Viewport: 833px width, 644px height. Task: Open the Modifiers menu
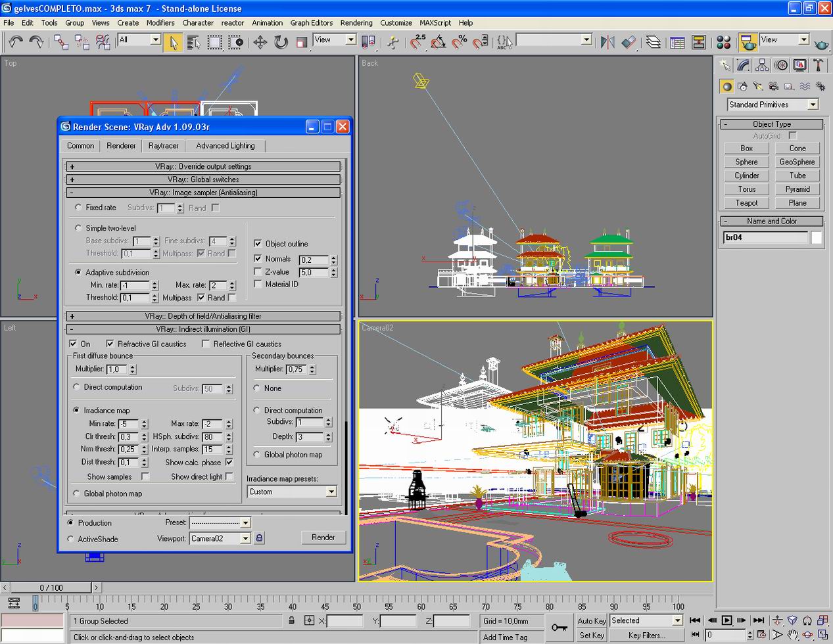[160, 22]
